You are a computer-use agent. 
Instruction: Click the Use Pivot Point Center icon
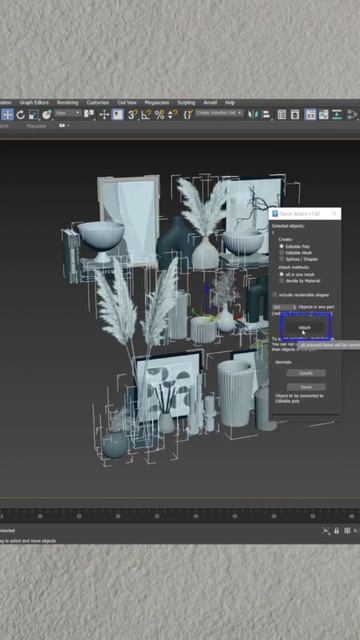[89, 115]
